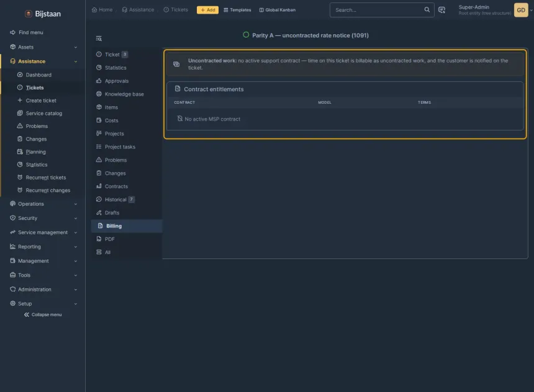The height and width of the screenshot is (392, 534).
Task: Switch to the Historical tab
Action: (x=127, y=199)
